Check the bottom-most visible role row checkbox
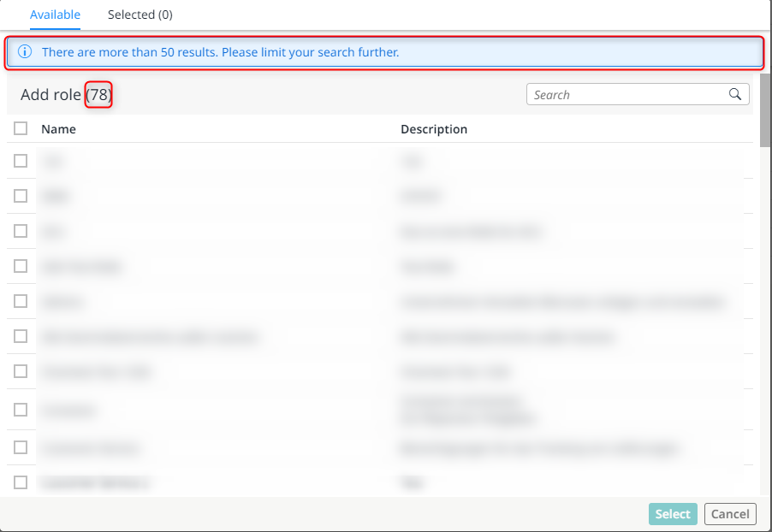 point(21,482)
